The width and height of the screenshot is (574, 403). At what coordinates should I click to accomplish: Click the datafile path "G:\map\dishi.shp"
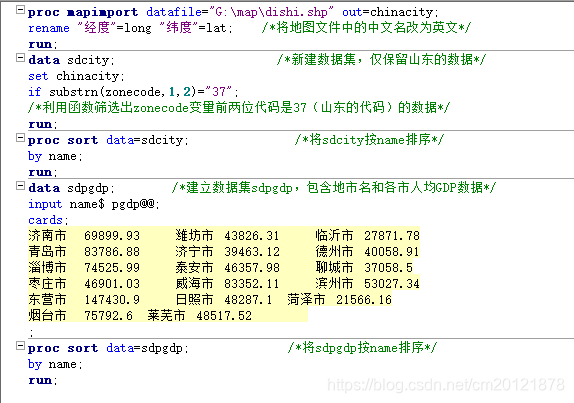tap(271, 12)
